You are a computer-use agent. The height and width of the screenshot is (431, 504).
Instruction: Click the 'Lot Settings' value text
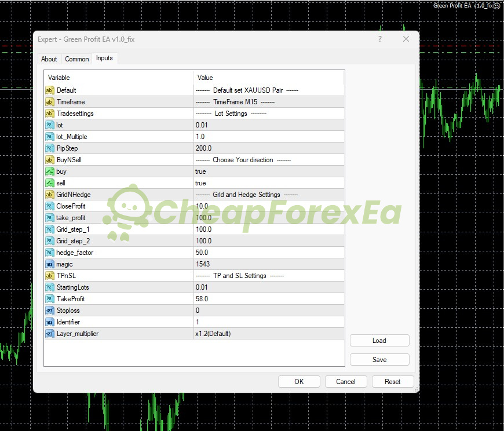(231, 114)
